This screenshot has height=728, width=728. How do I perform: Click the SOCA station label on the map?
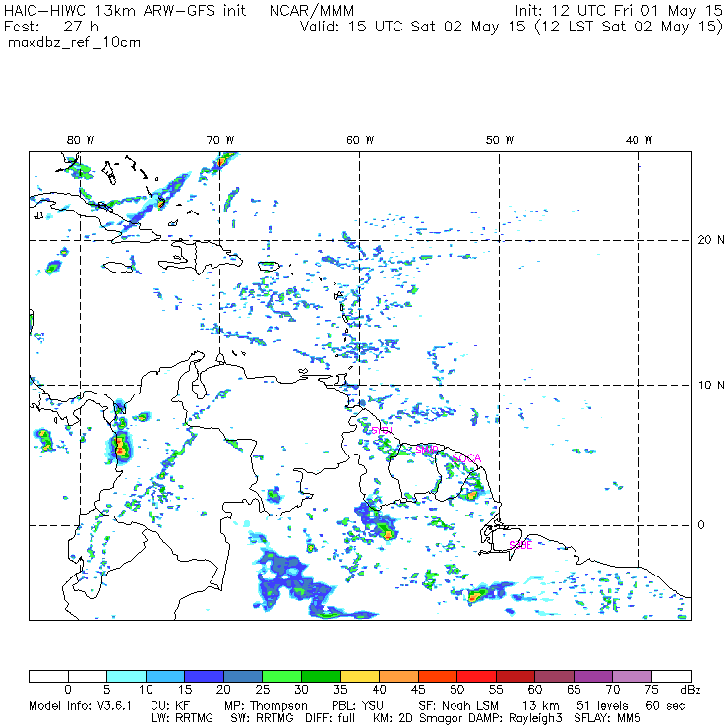[x=466, y=458]
